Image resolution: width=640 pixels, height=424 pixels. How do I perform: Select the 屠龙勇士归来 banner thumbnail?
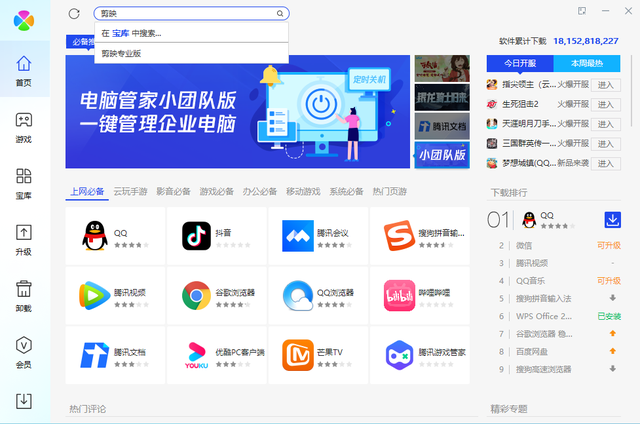pos(442,97)
